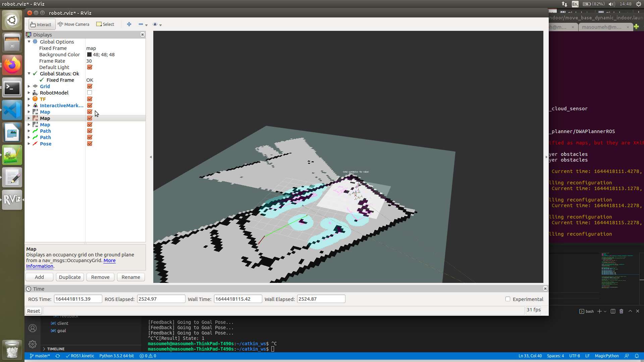Expand the TF display entry

point(29,99)
